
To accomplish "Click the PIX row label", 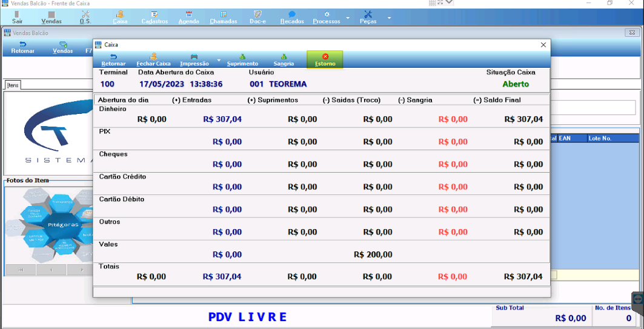I will coord(104,132).
